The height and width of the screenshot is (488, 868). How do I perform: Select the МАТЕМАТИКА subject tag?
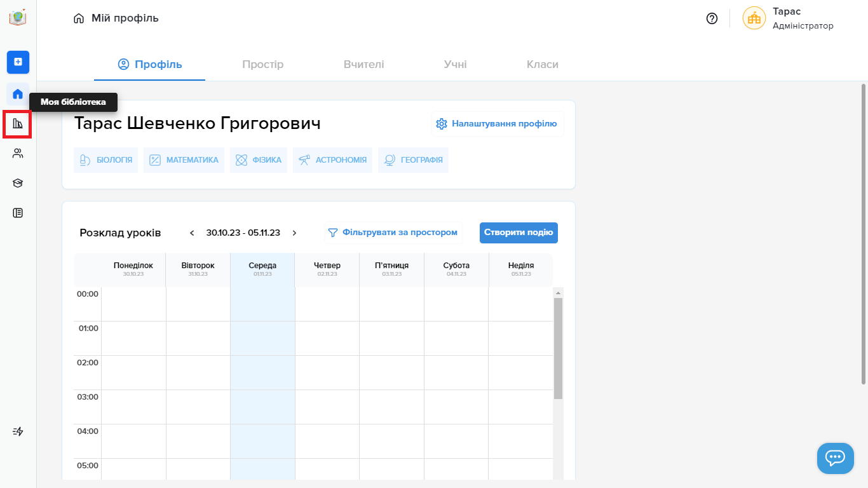(184, 160)
